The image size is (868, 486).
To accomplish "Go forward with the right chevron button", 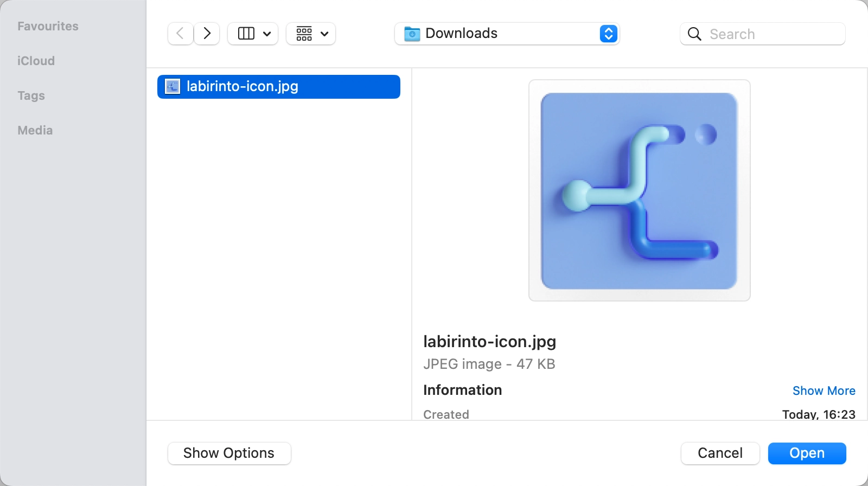I will pyautogui.click(x=207, y=34).
